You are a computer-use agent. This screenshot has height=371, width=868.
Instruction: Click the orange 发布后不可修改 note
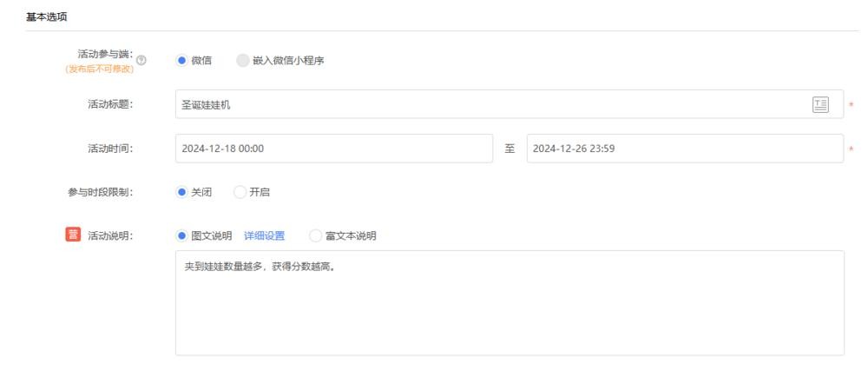tap(99, 70)
